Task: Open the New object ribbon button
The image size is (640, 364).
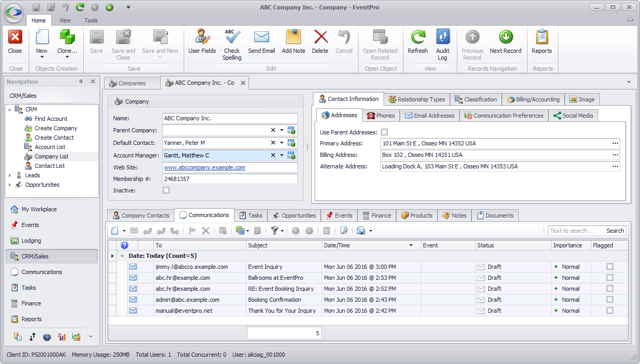Action: (42, 42)
